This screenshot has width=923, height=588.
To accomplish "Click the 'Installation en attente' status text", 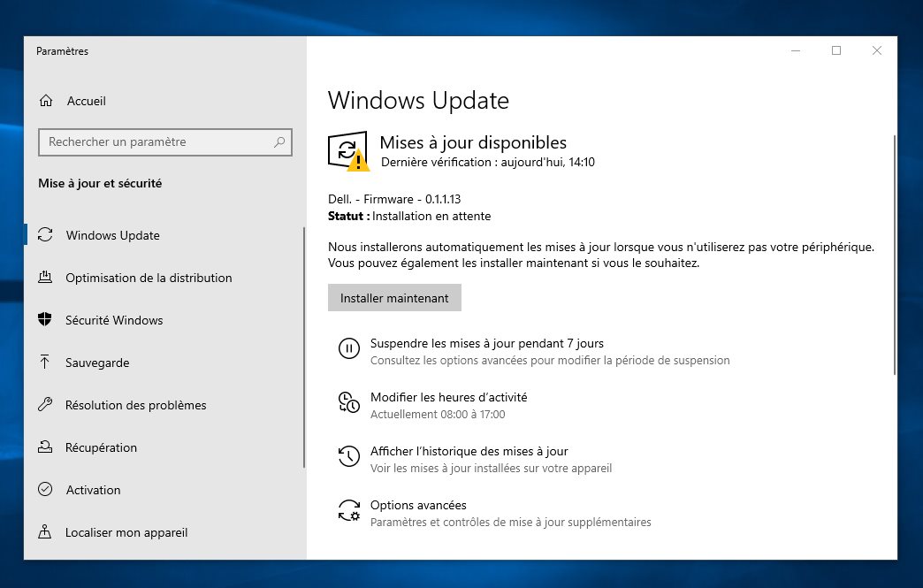I will click(431, 216).
